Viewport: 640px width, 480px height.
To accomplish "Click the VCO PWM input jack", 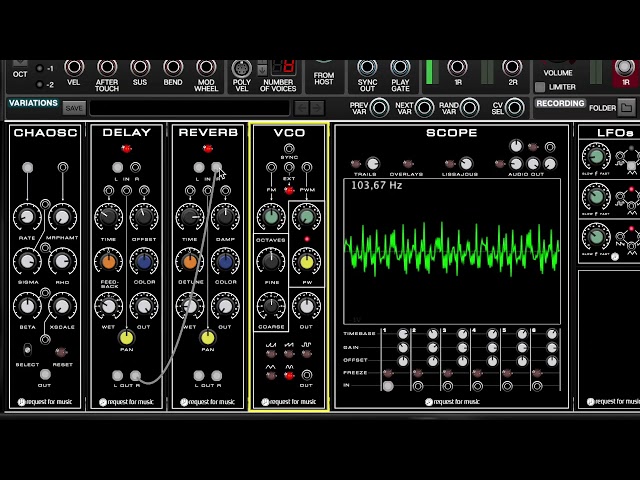I will 307,167.
